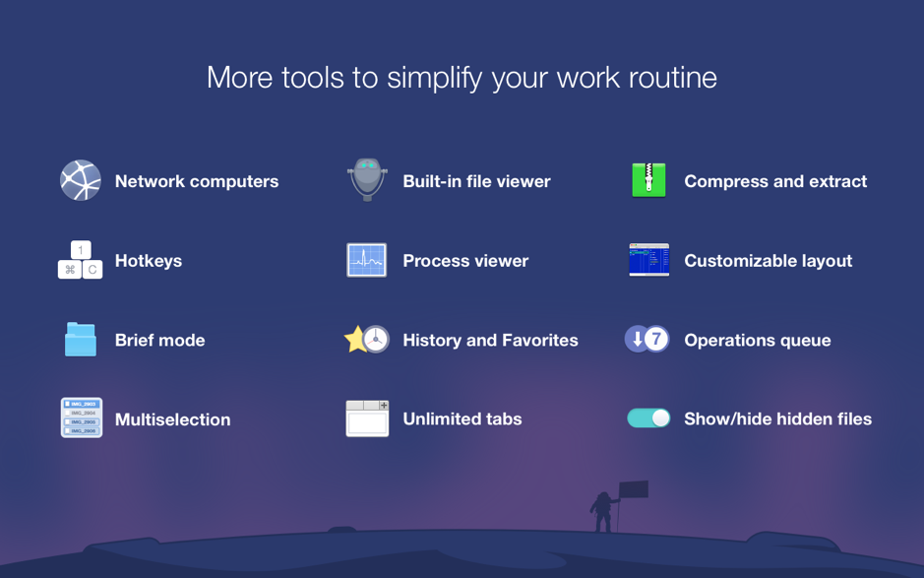
Task: Click the Customizable layout screen icon
Action: pyautogui.click(x=648, y=260)
